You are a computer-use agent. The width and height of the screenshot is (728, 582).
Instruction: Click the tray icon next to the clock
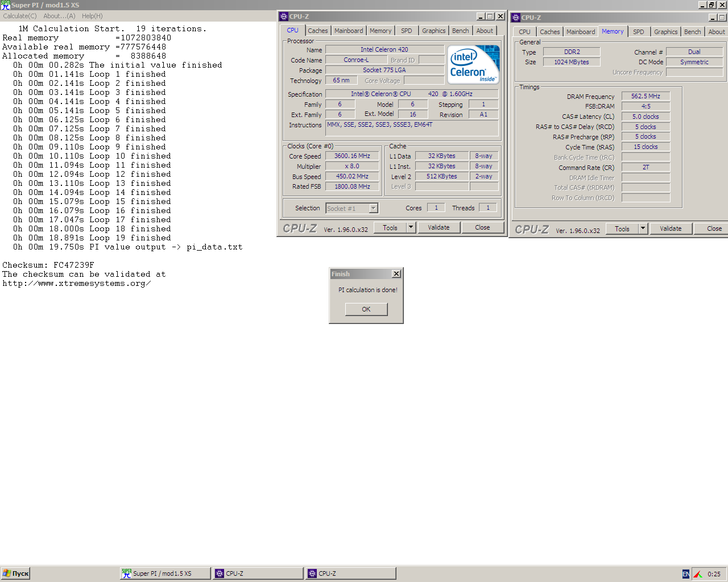pos(697,574)
